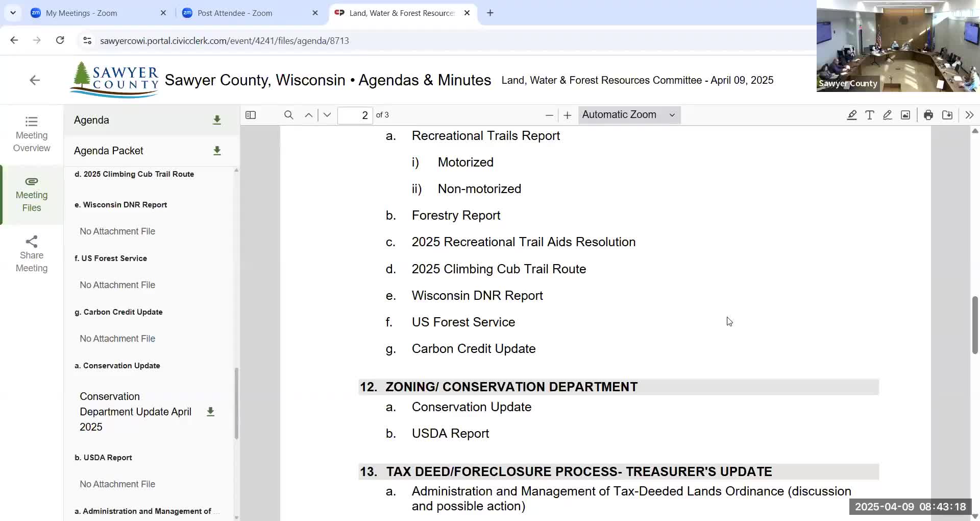
Task: Close the Land, Water & Forest tab
Action: coord(467,13)
